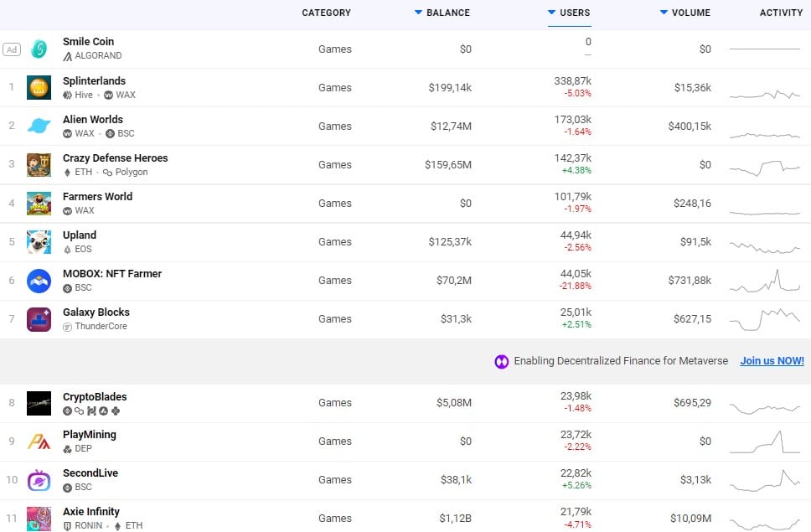Sort the table by Volume
The image size is (811, 532).
(685, 13)
